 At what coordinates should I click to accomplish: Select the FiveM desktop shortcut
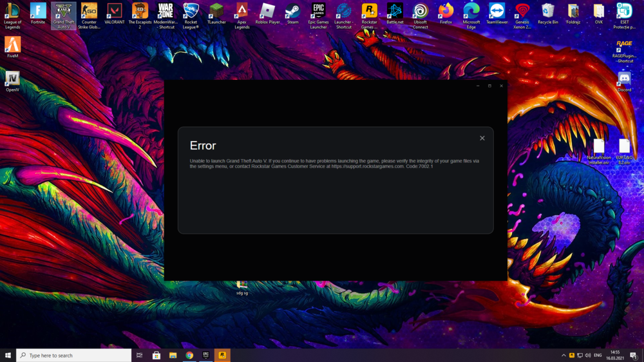[12, 47]
